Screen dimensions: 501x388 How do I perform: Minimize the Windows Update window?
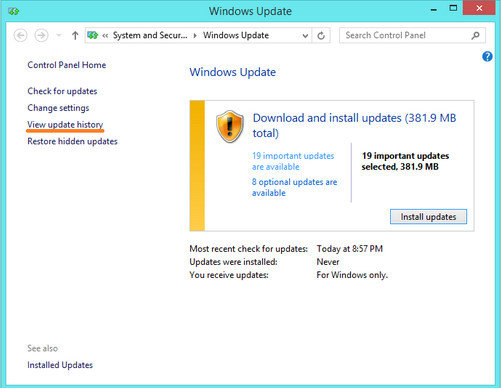pos(433,9)
